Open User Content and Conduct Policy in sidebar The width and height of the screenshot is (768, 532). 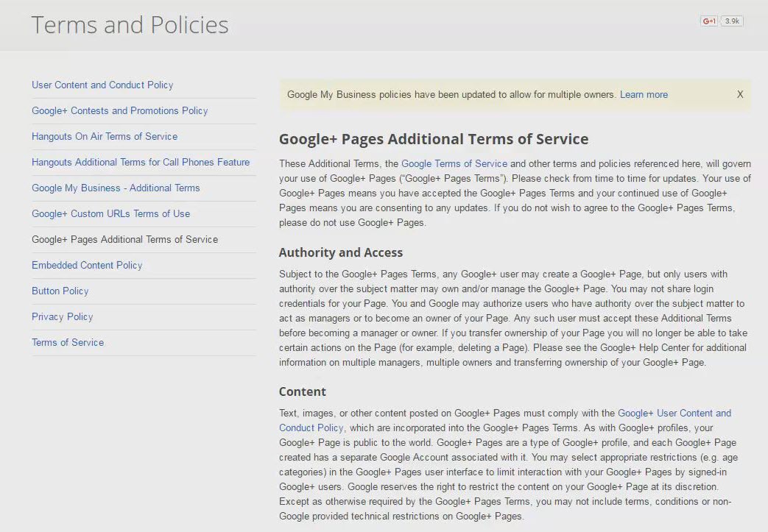point(102,85)
